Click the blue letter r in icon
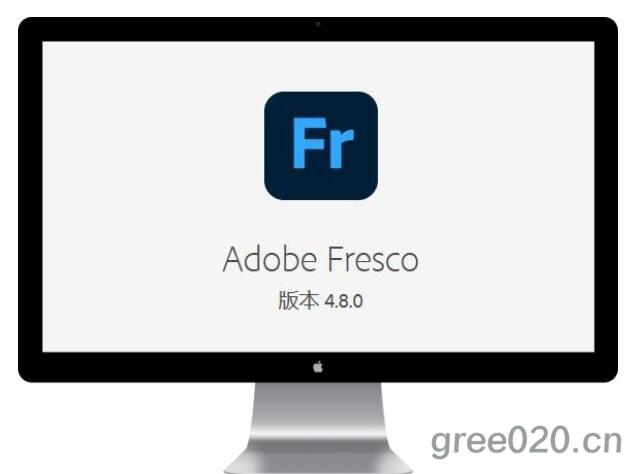 click(342, 148)
